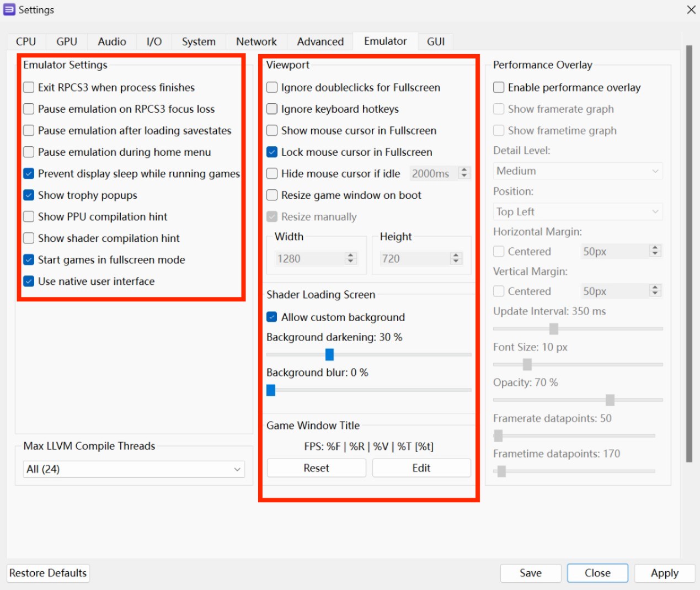700x590 pixels.
Task: Go to the I/O tab
Action: pyautogui.click(x=154, y=41)
